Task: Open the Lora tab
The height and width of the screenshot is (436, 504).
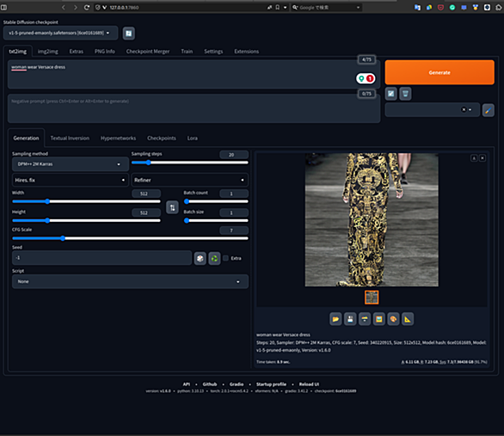Action: 193,138
